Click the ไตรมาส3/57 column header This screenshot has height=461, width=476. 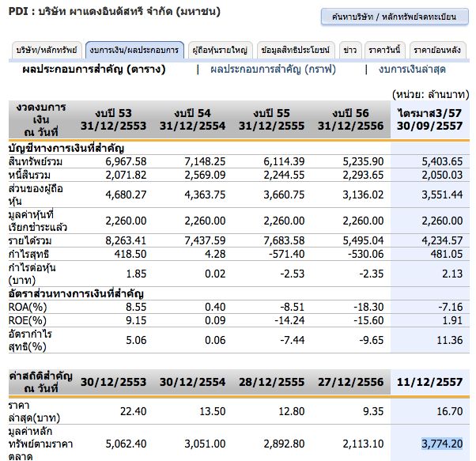[x=430, y=119]
